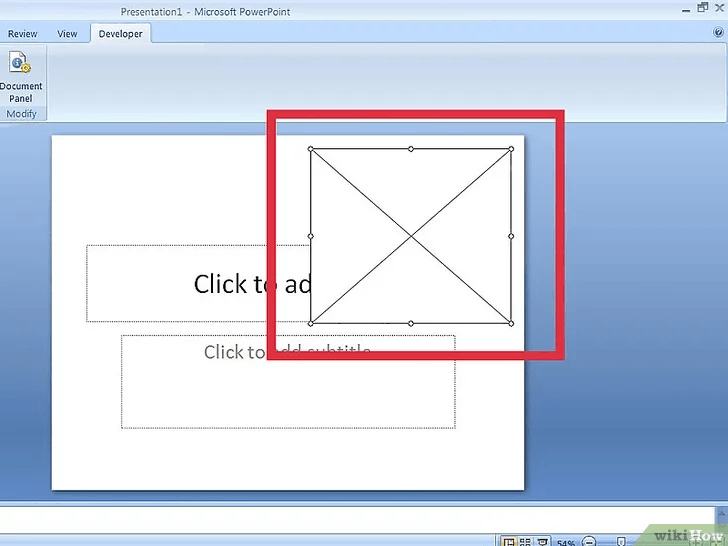Click the left-middle resize handle of the control
The width and height of the screenshot is (728, 546).
coord(310,236)
